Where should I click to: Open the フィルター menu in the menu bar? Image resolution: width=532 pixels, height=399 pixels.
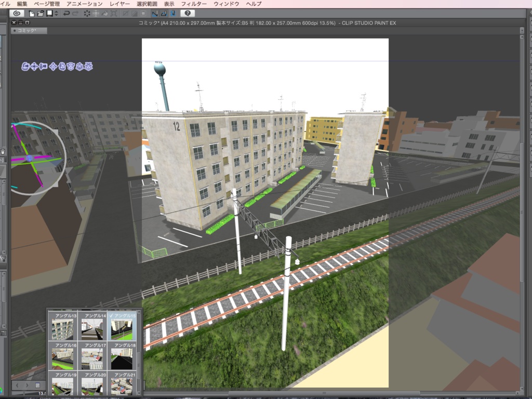194,3
